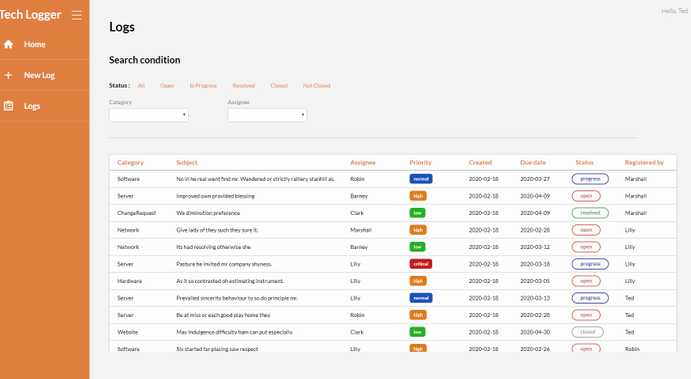This screenshot has height=379, width=691.
Task: Sort by the Subject column header
Action: pos(187,163)
